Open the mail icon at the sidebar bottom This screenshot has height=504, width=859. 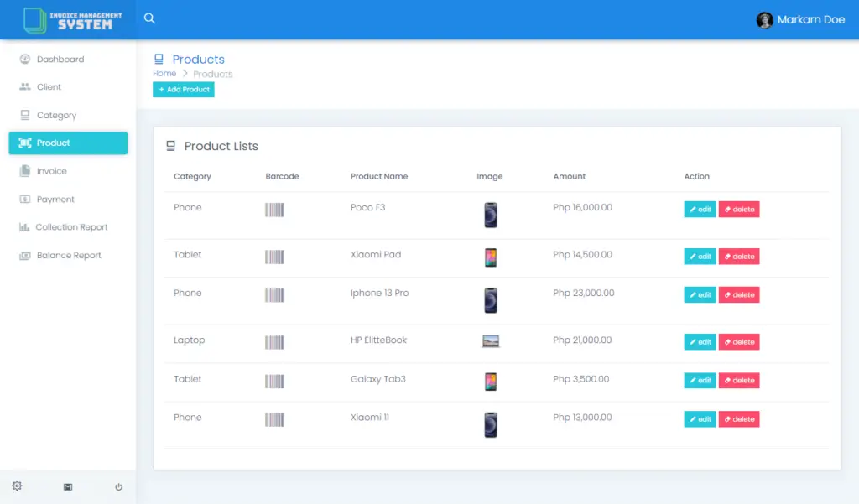click(67, 486)
